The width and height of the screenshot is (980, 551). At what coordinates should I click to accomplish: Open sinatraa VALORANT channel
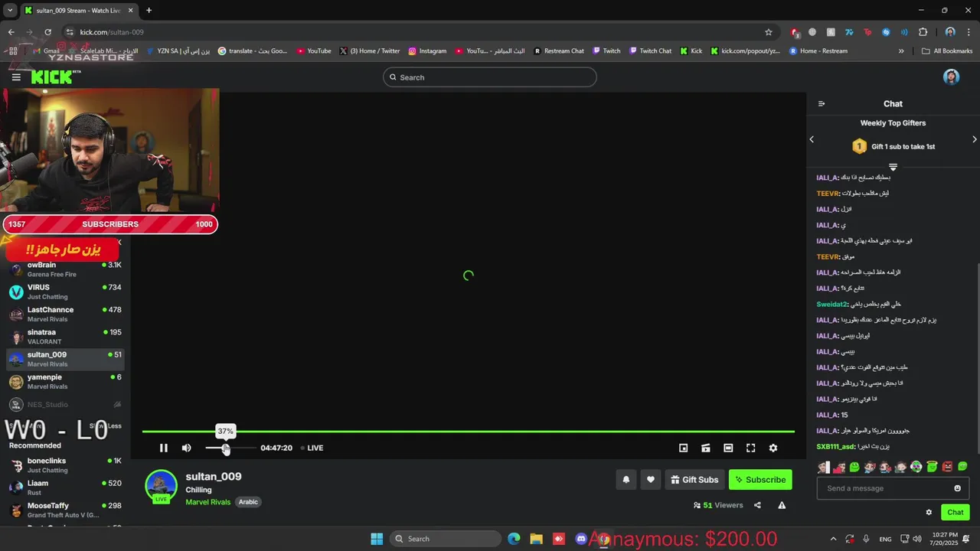pyautogui.click(x=65, y=337)
